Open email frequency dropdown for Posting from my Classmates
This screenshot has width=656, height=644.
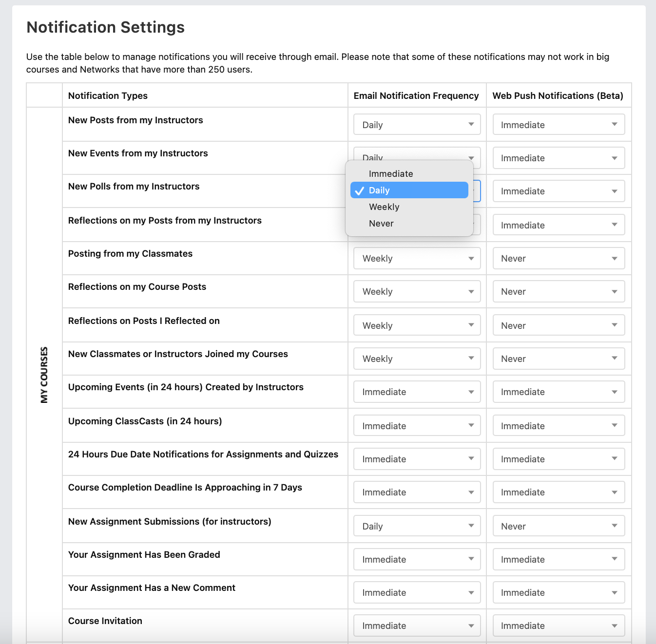click(x=417, y=258)
